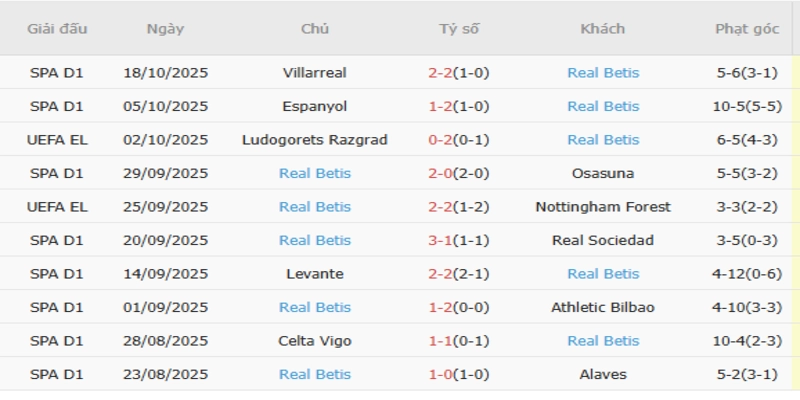Open Real Betis link in Villarreal match row

(603, 72)
